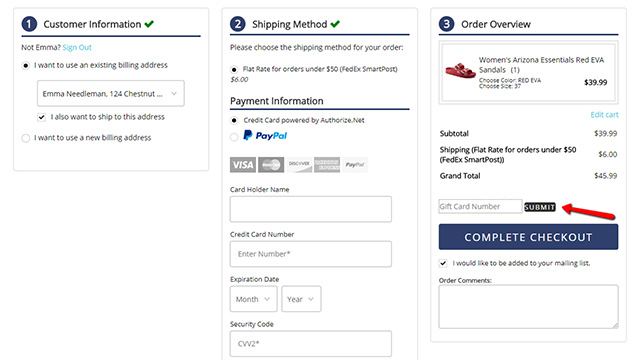Toggle 'I also want to ship to this address'
The image size is (640, 360).
coord(42,117)
